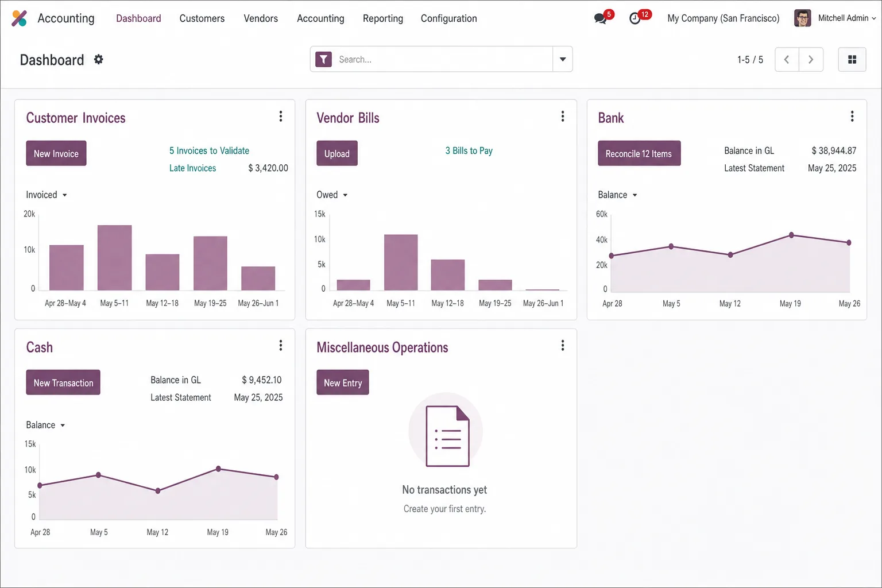
Task: Switch to kanban view icon
Action: point(852,60)
